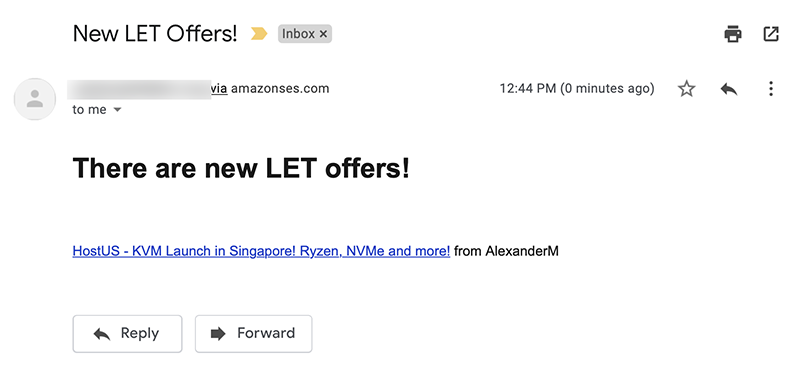
Task: Click the underlined "via" text
Action: click(x=219, y=89)
